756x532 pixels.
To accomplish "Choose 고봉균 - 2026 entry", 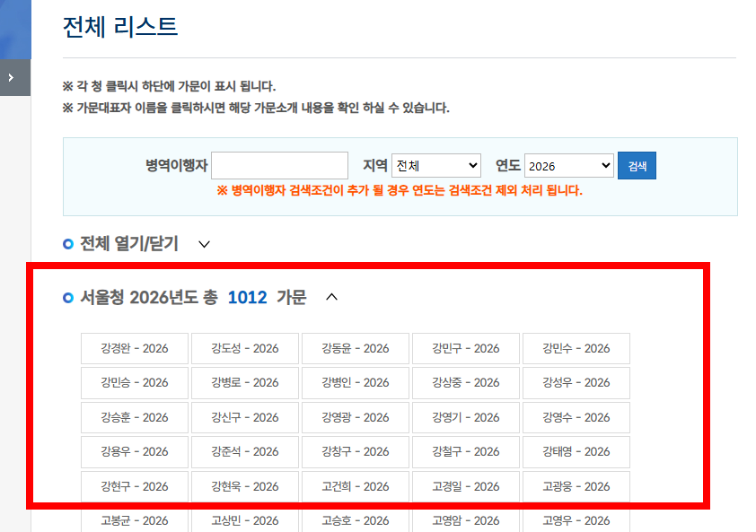I will [135, 520].
